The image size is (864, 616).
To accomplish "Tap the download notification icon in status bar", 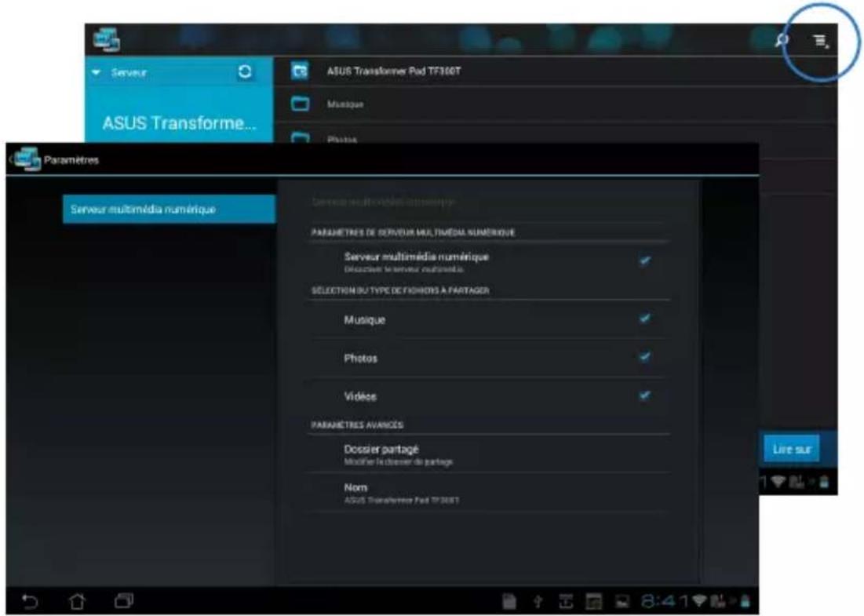I will tap(565, 602).
